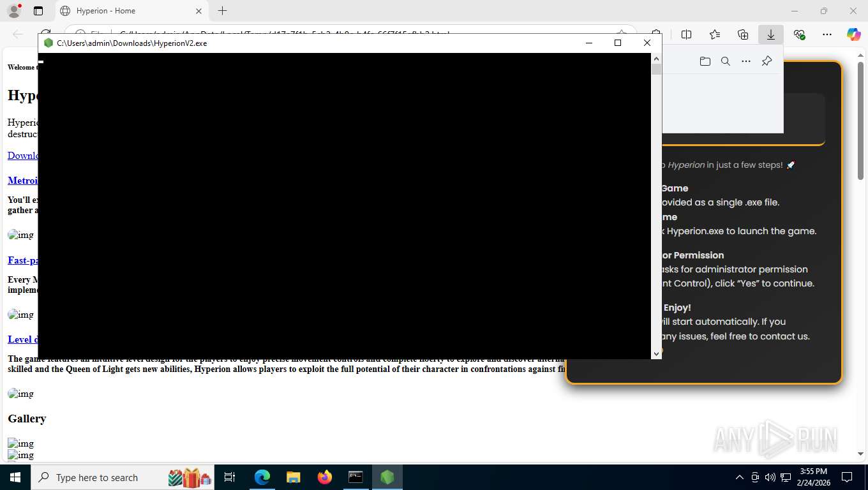
Task: Open network settings in system tray
Action: [x=786, y=477]
